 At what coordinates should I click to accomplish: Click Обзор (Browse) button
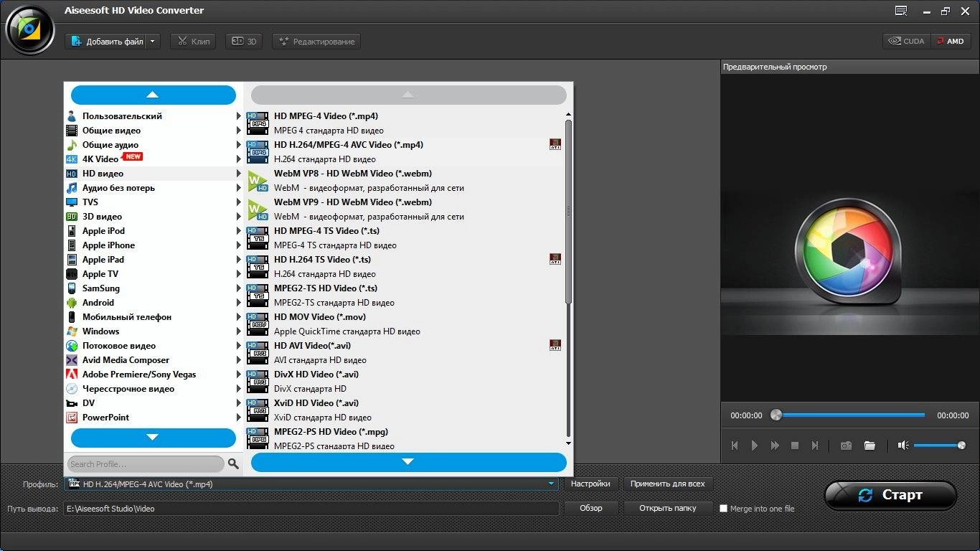pyautogui.click(x=590, y=508)
